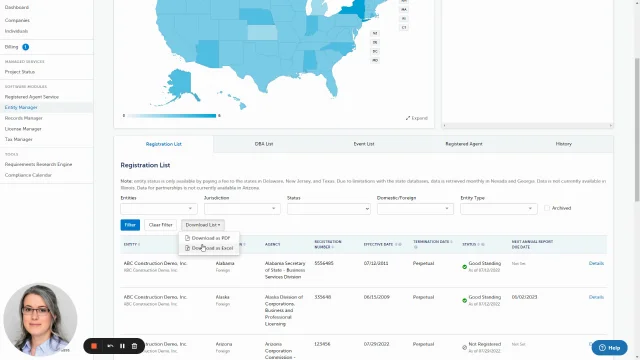This screenshot has height=360, width=640.
Task: Open the Entities filter dropdown
Action: pos(159,209)
